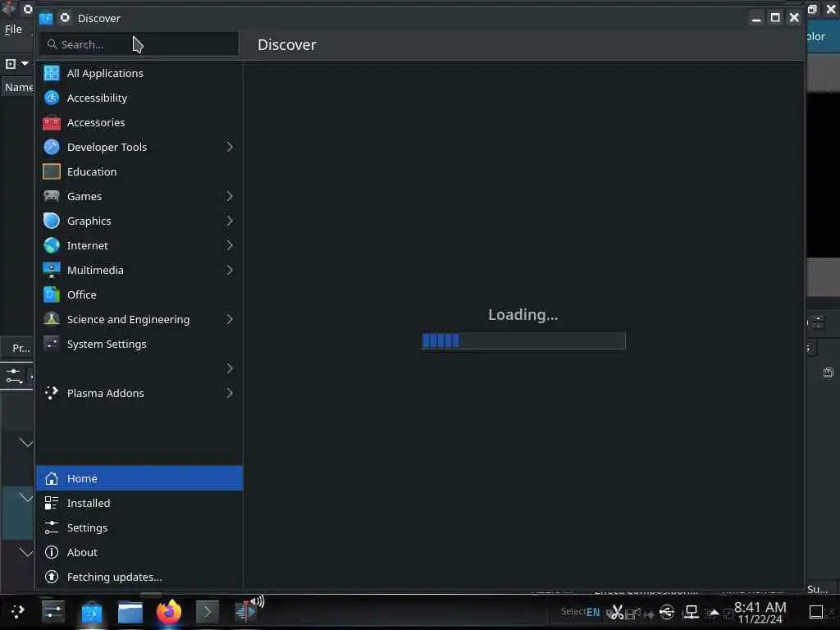Expand Science and Engineering subcategories
The image size is (840, 630).
click(230, 319)
